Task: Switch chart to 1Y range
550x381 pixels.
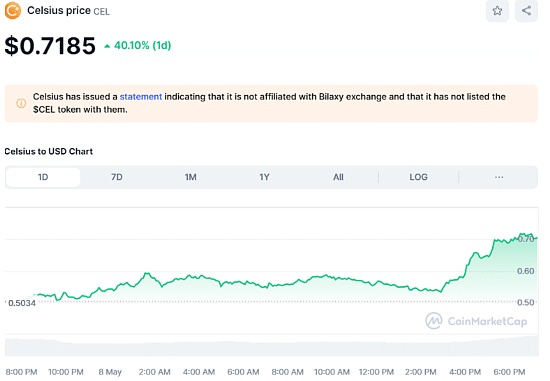Action: 264,177
